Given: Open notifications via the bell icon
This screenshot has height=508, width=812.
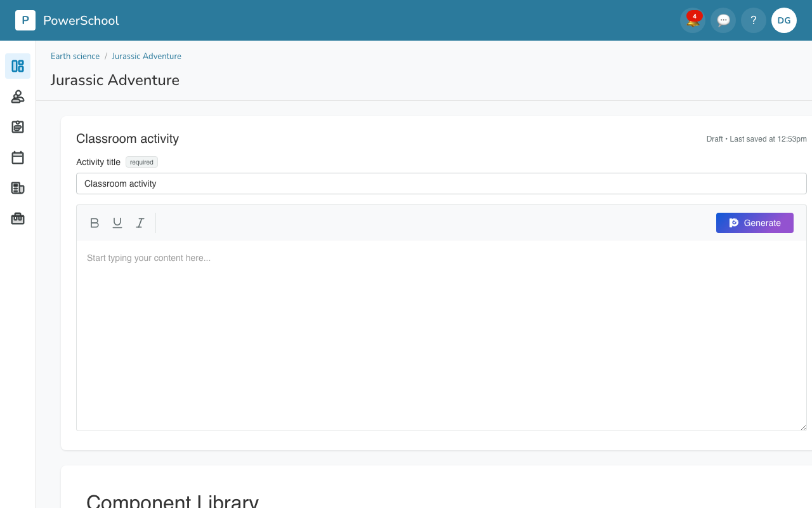Looking at the screenshot, I should pos(692,20).
